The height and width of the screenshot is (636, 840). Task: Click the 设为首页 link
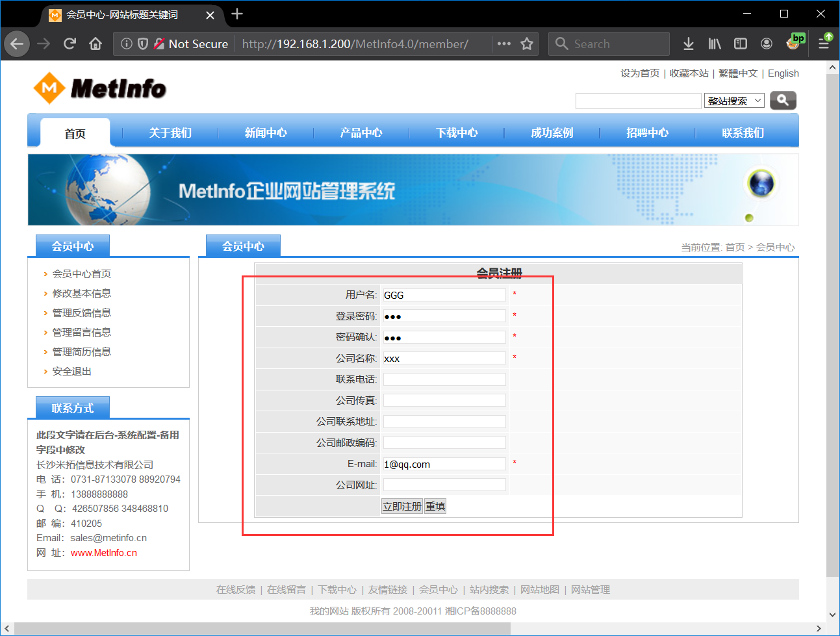[640, 73]
